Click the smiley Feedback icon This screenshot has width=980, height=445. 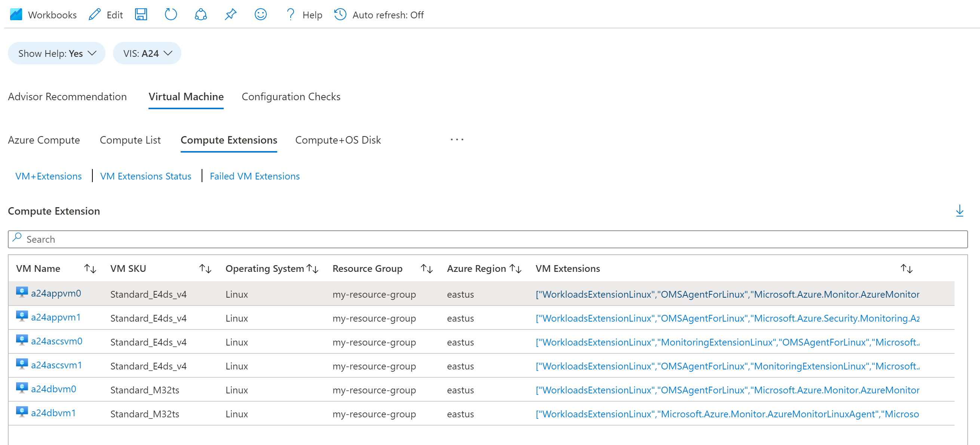tap(260, 15)
